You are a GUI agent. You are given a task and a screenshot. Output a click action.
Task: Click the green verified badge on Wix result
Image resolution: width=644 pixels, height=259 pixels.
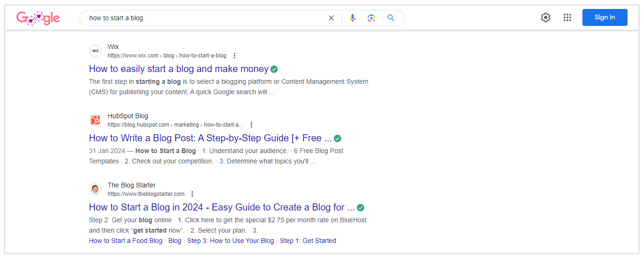coord(274,69)
